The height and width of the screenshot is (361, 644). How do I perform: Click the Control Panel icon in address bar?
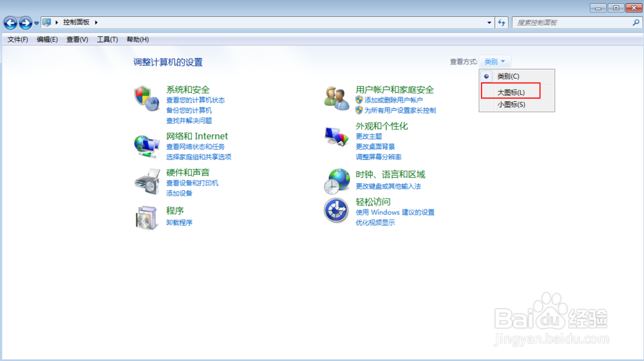click(47, 22)
